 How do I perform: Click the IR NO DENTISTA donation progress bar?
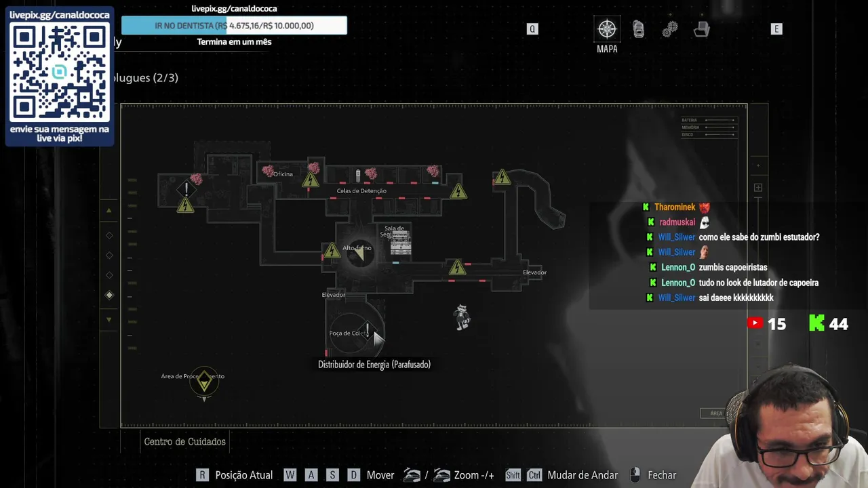(234, 26)
